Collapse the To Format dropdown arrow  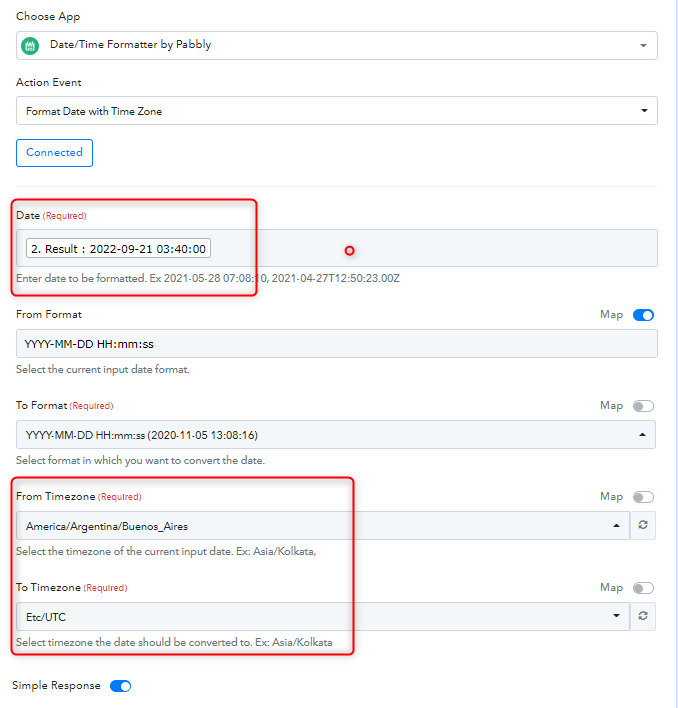click(642, 434)
